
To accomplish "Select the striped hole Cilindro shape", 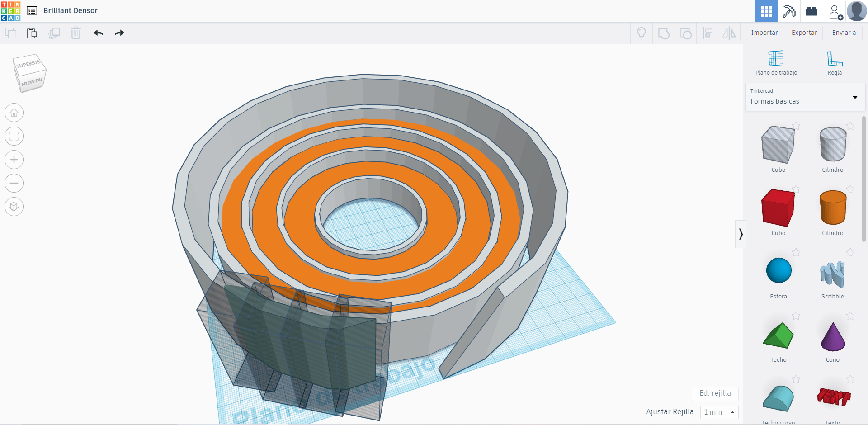I will coord(833,145).
